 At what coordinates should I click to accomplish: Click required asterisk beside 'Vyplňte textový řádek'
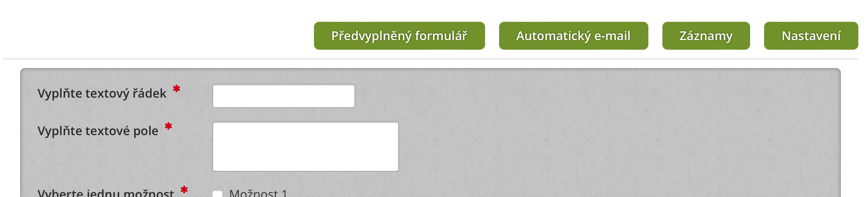176,89
